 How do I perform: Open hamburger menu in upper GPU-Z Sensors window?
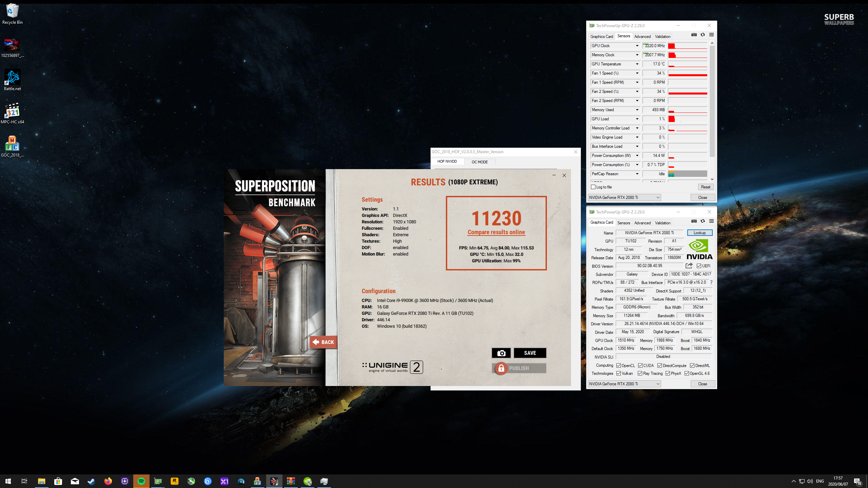tap(711, 35)
